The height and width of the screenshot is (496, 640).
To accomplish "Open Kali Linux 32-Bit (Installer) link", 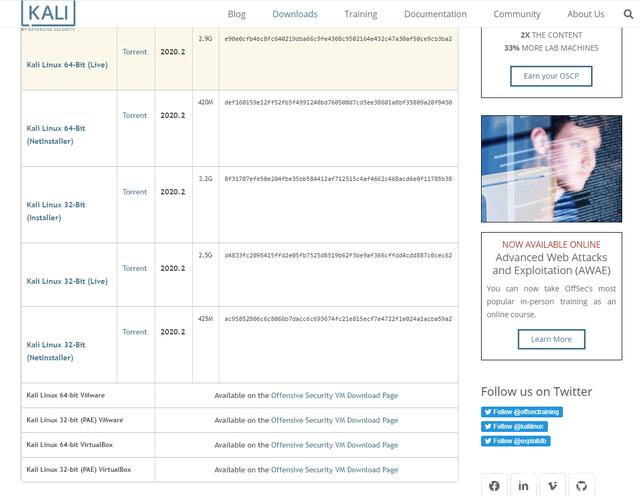I will [x=56, y=211].
